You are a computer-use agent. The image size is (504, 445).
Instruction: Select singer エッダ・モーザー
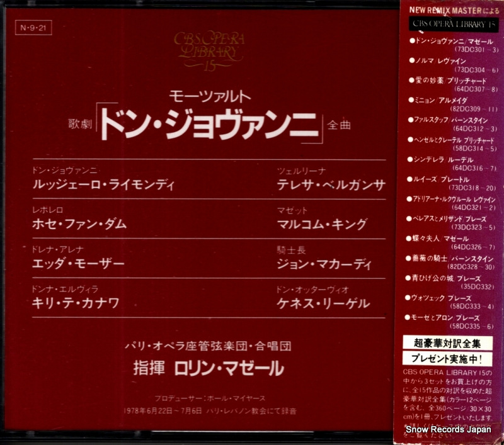(78, 264)
